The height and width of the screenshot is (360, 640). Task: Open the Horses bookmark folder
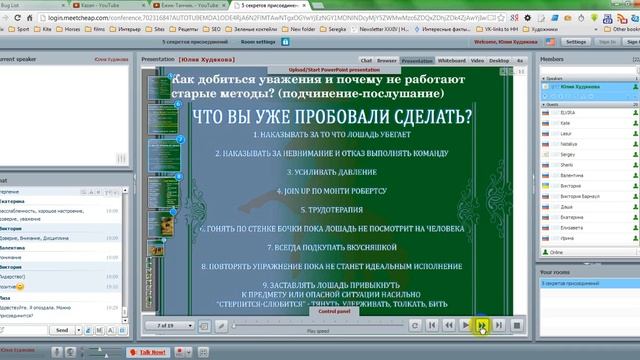point(68,29)
